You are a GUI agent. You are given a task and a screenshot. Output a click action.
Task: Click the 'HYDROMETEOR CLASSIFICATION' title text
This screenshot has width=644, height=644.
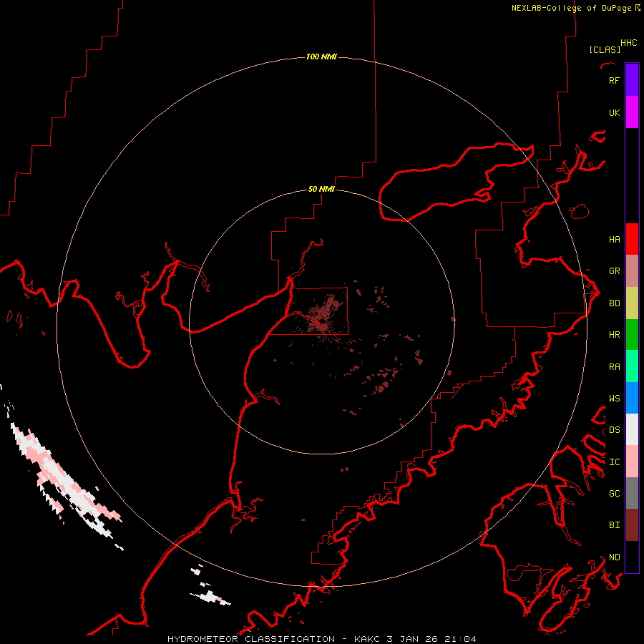click(x=251, y=639)
